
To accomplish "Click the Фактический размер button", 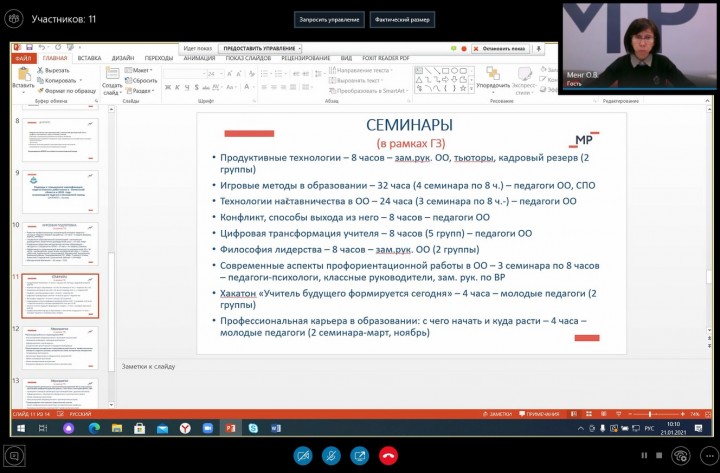I will [402, 19].
